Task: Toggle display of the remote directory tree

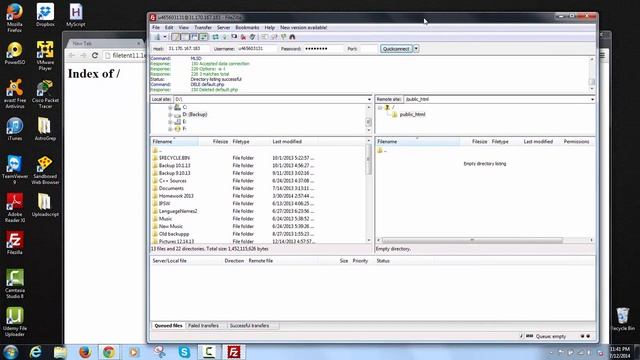Action: point(194,37)
